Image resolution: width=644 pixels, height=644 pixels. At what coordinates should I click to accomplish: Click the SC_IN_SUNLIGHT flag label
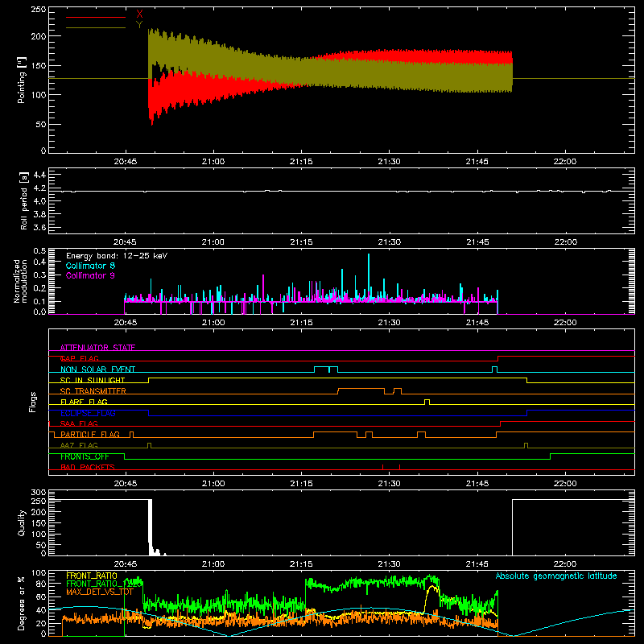tap(93, 380)
